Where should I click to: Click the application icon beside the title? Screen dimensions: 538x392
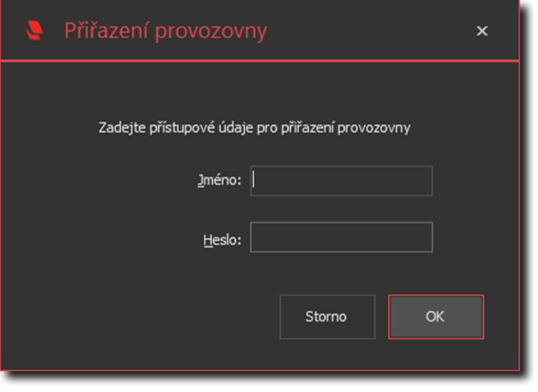click(34, 31)
